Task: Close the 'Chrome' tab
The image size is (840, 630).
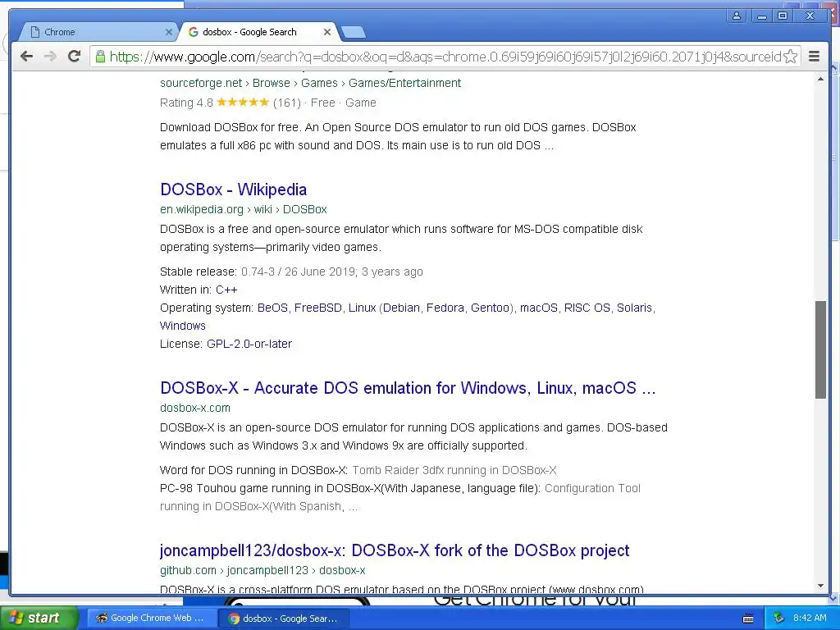Action: pos(169,32)
